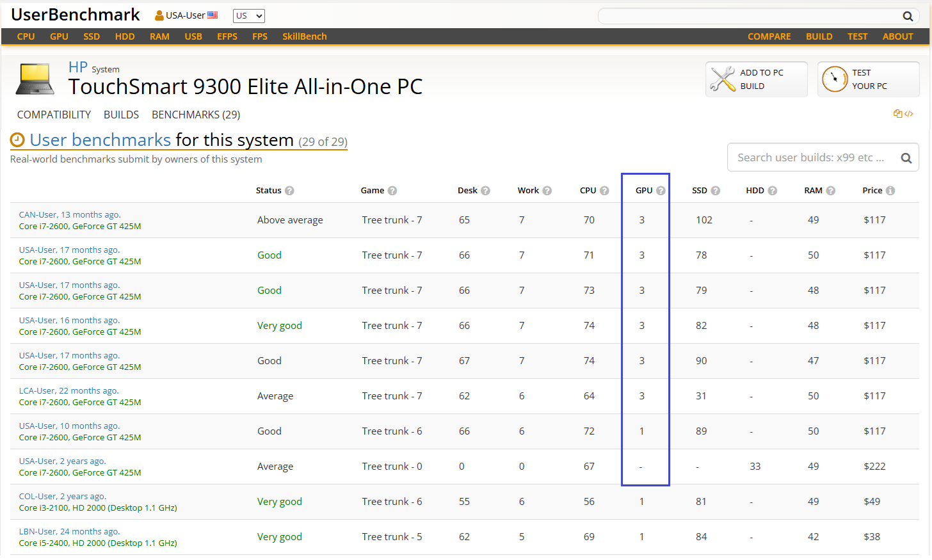Switch to the COMPATIBILITY tab
The height and width of the screenshot is (560, 932).
click(54, 115)
